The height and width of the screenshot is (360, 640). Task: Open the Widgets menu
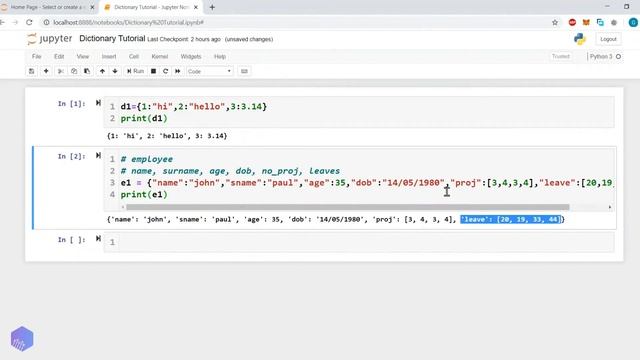(191, 56)
